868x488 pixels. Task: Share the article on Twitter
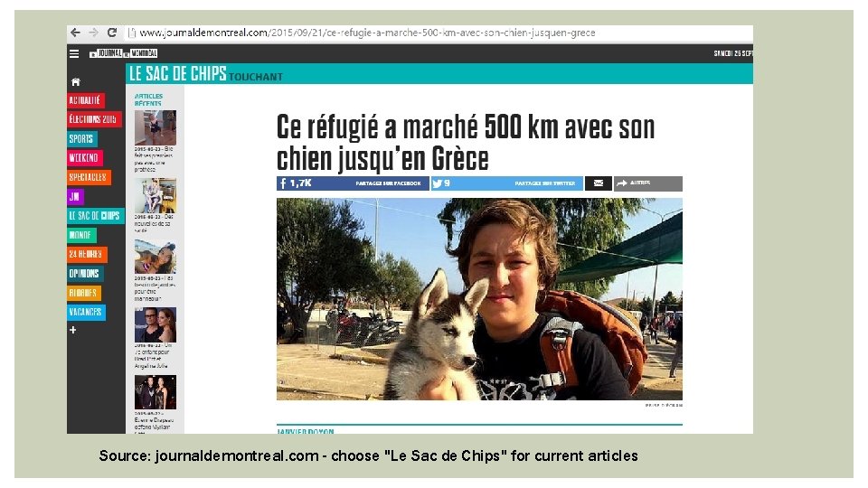coord(506,183)
